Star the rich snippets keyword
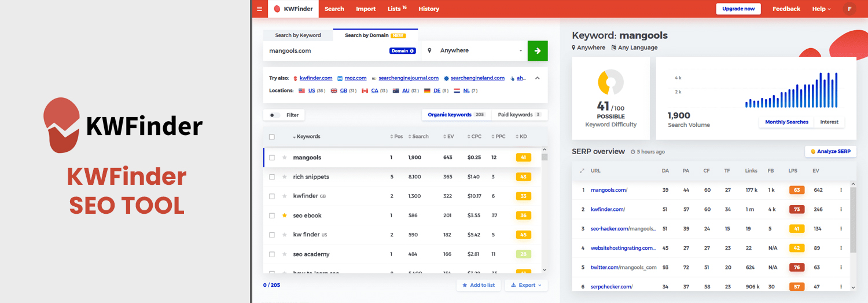 284,177
